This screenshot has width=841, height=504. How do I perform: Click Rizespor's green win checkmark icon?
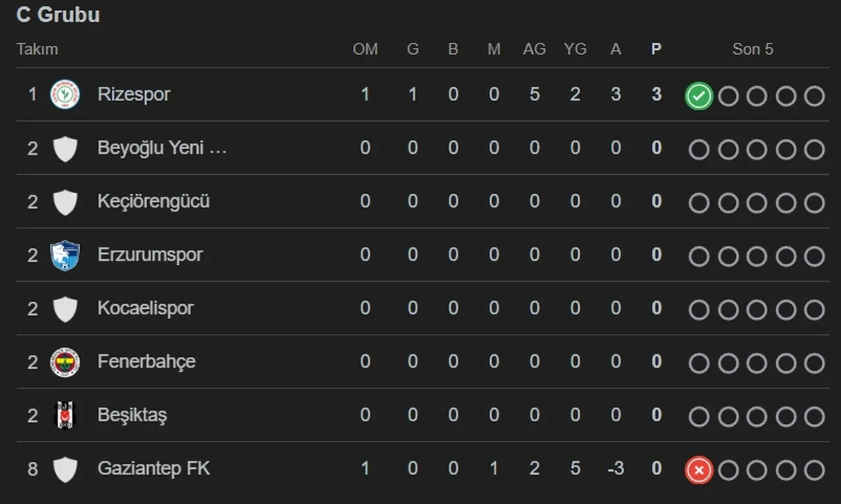pyautogui.click(x=698, y=97)
